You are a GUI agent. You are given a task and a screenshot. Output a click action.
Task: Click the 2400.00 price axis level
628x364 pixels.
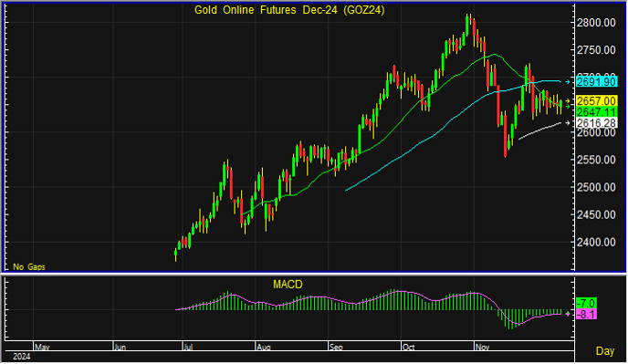tap(596, 242)
